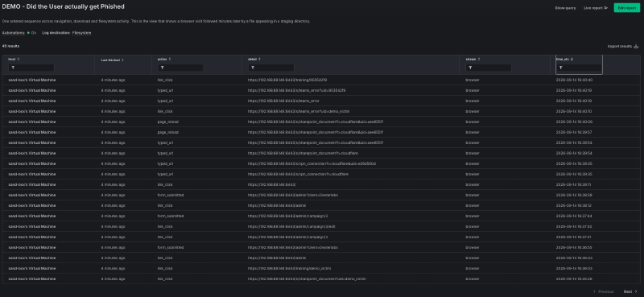Screen dimensions: 644x297
Task: Go to the Previous results page
Action: 603,291
